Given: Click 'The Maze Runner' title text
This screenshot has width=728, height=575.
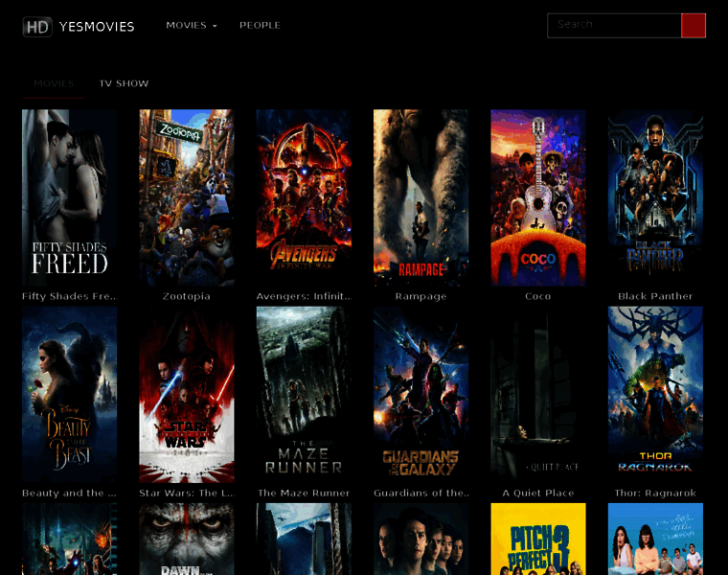Looking at the screenshot, I should (x=304, y=494).
